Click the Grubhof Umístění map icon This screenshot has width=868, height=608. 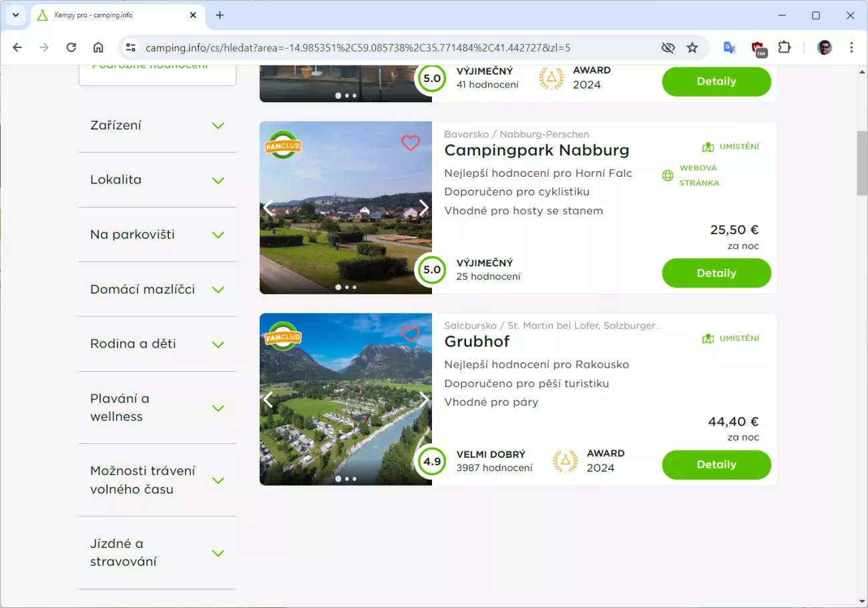(x=708, y=338)
